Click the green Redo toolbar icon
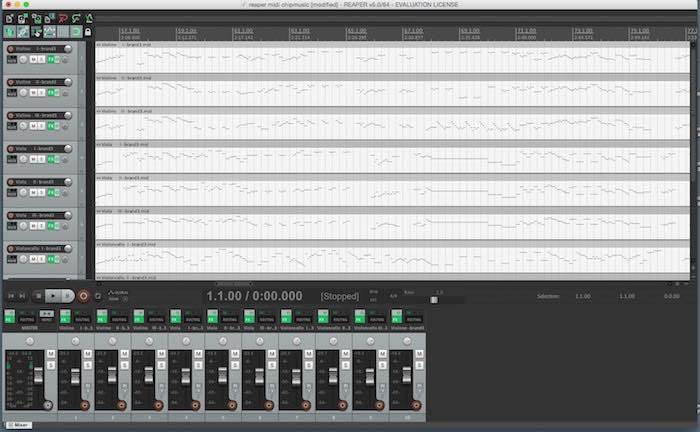This screenshot has width=700, height=432. pyautogui.click(x=76, y=19)
